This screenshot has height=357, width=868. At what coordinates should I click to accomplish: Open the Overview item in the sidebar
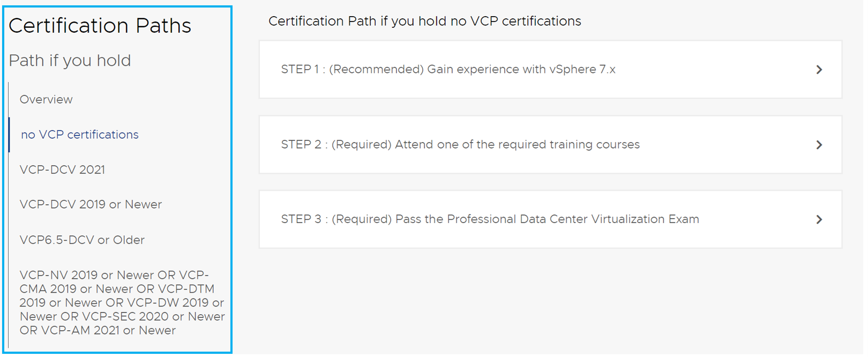pos(46,100)
